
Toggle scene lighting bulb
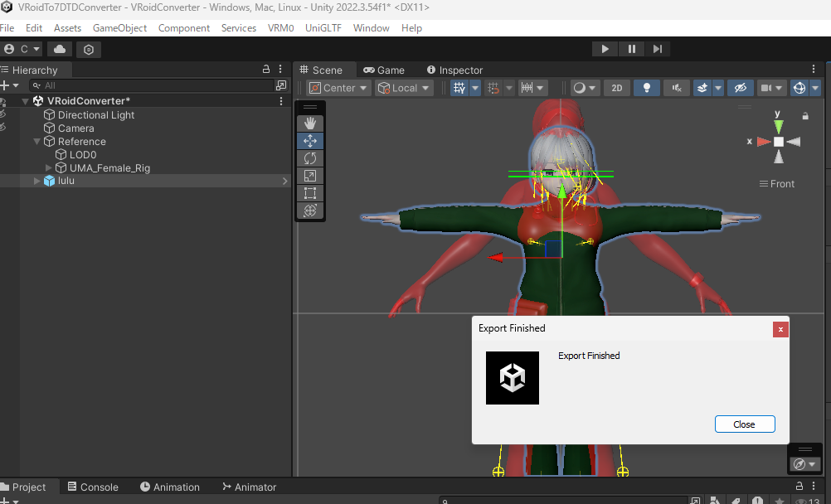[647, 88]
